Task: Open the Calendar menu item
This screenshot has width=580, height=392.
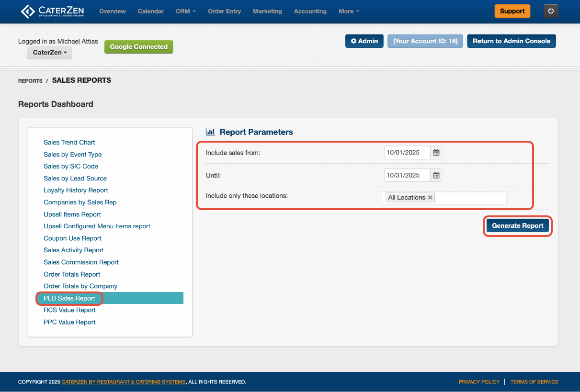Action: pyautogui.click(x=150, y=11)
